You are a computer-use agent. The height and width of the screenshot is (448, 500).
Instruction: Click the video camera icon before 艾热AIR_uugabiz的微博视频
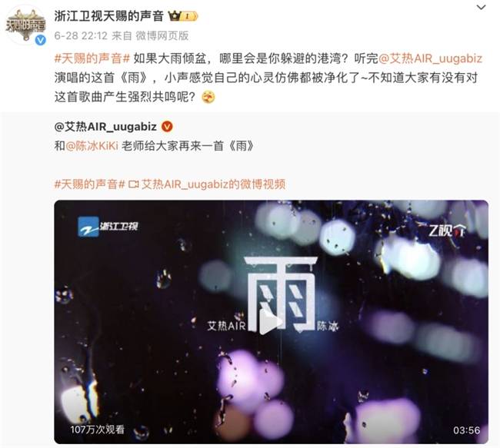[134, 184]
